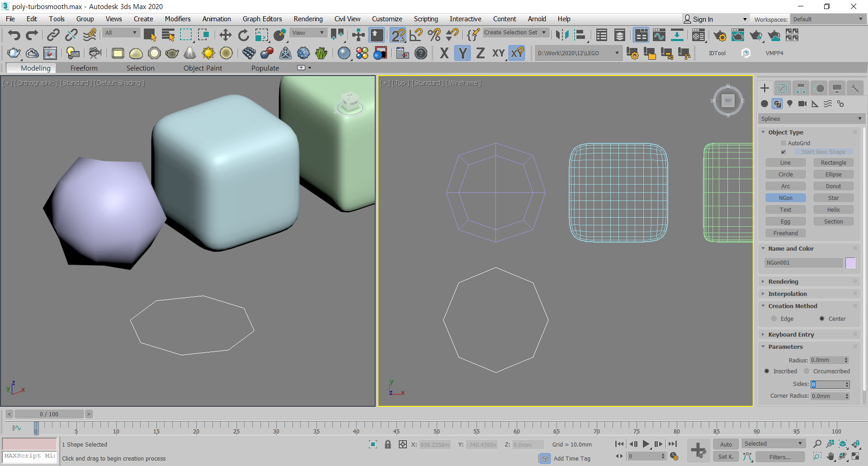The image size is (868, 466).
Task: Open Create Selection Set dropdown
Action: pyautogui.click(x=515, y=33)
